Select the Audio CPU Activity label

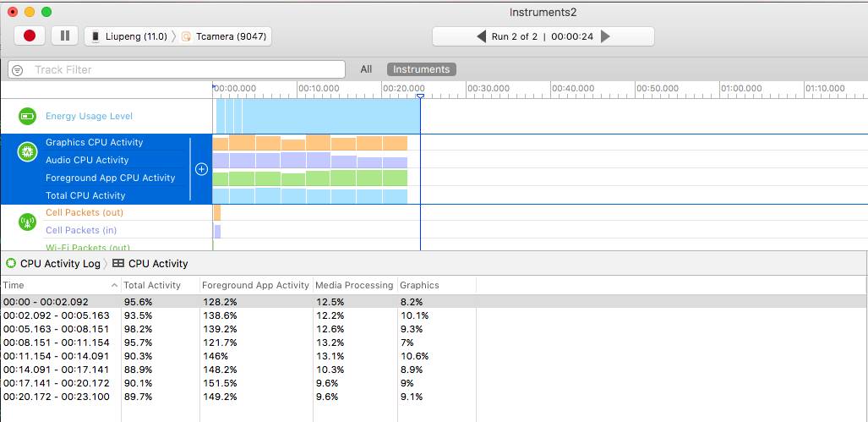[x=87, y=160]
